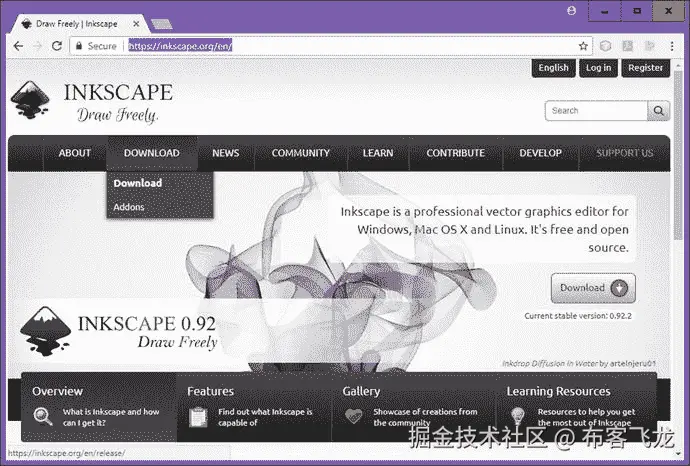This screenshot has width=690, height=466.
Task: Open the Gallery heading link
Action: pos(361,391)
